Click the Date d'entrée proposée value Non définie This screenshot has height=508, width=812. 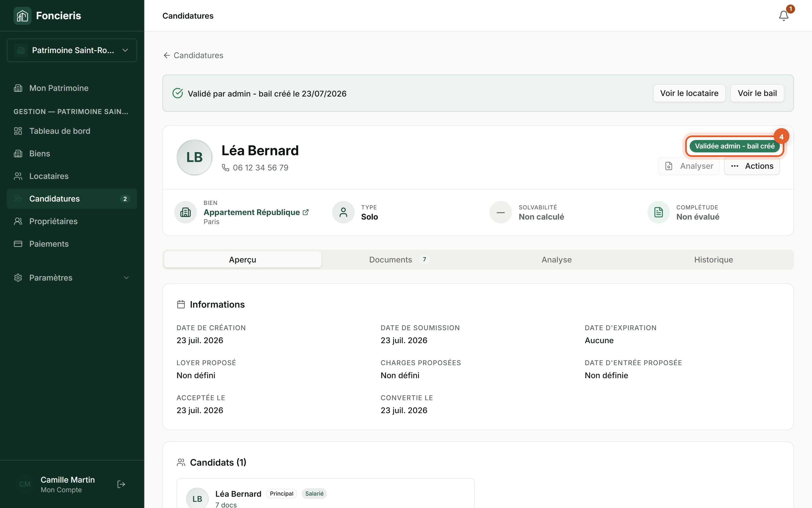606,375
